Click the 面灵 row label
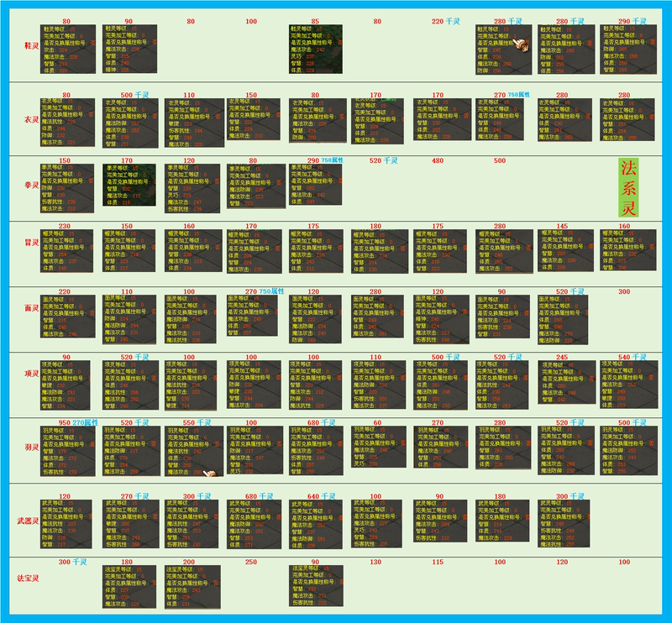 32,308
